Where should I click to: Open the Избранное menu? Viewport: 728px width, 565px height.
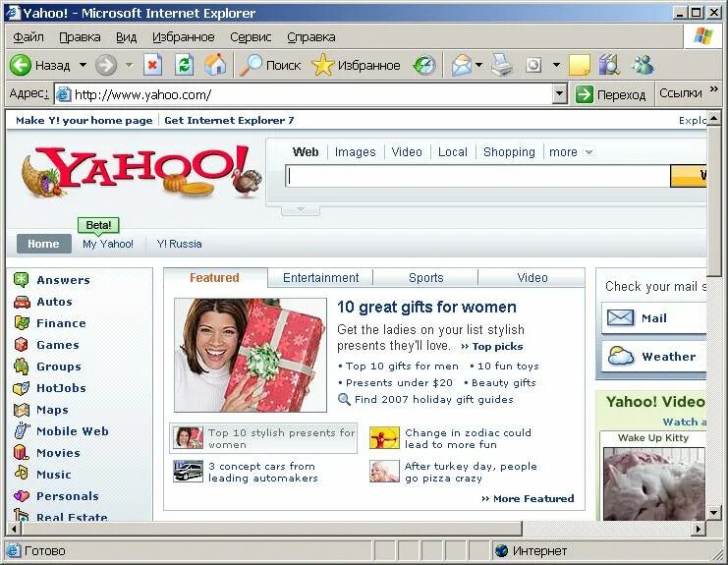coord(184,37)
